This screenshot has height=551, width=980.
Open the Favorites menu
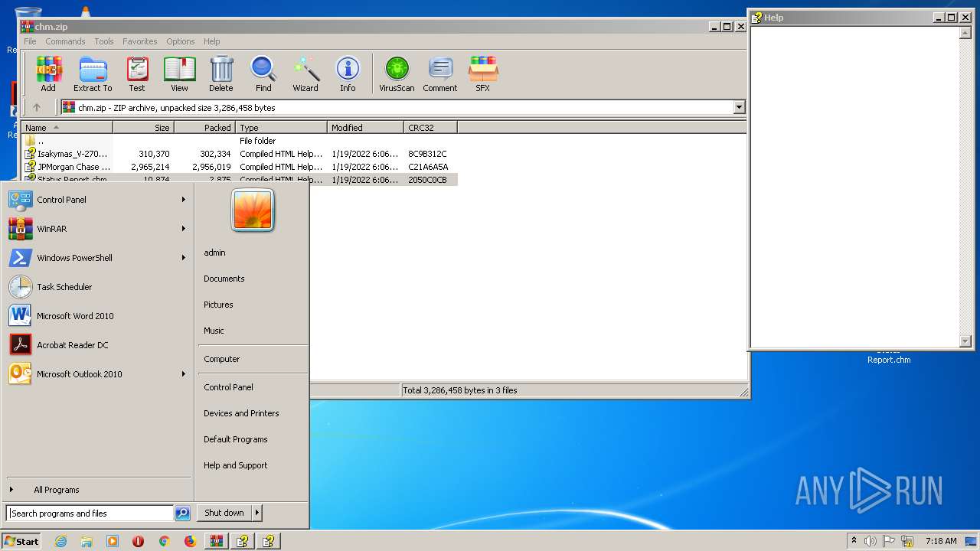coord(140,41)
